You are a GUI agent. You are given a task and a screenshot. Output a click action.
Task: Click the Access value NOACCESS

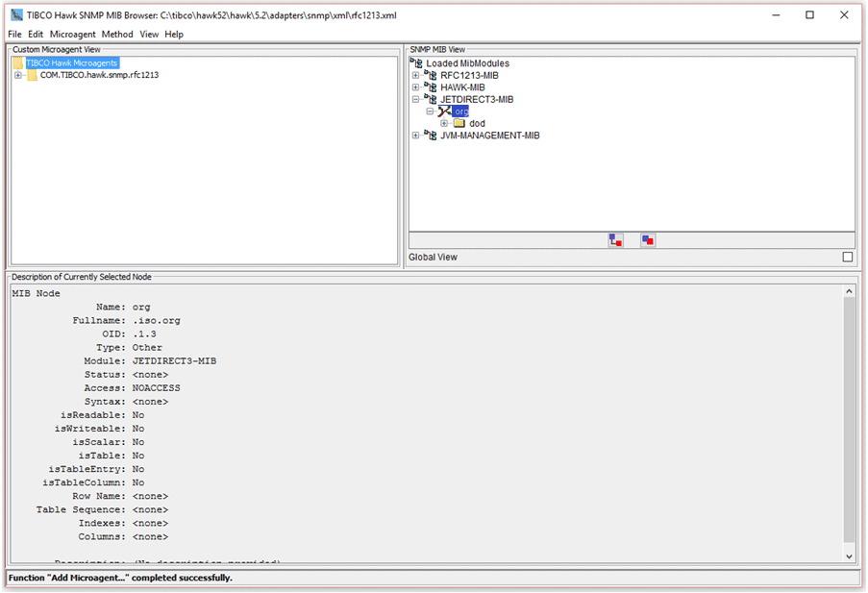coord(156,388)
